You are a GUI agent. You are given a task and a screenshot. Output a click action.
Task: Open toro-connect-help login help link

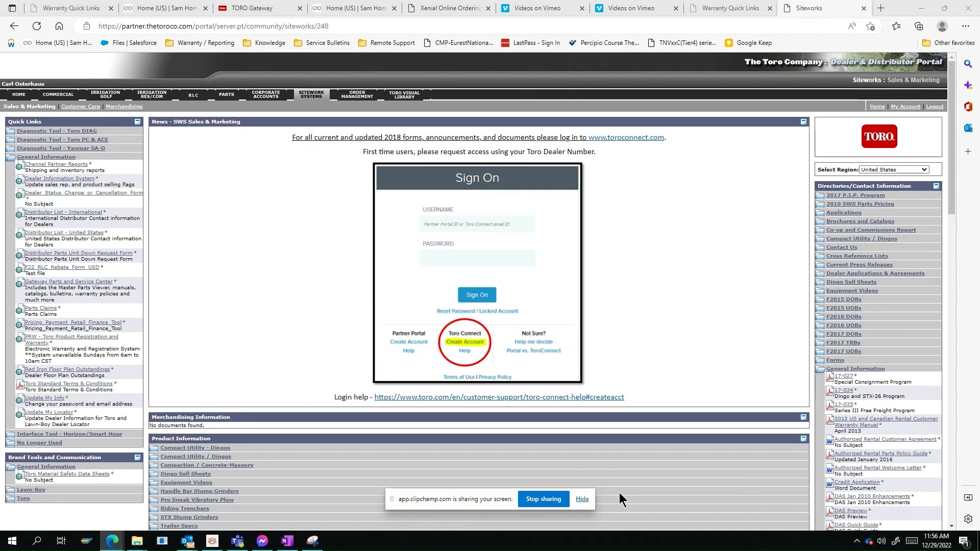click(499, 397)
